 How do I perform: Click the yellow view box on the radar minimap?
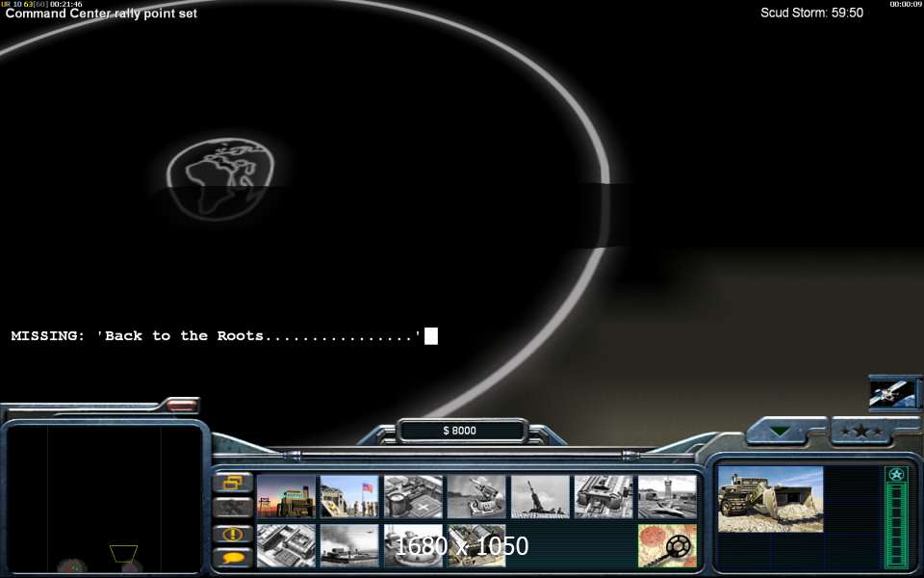tap(124, 554)
